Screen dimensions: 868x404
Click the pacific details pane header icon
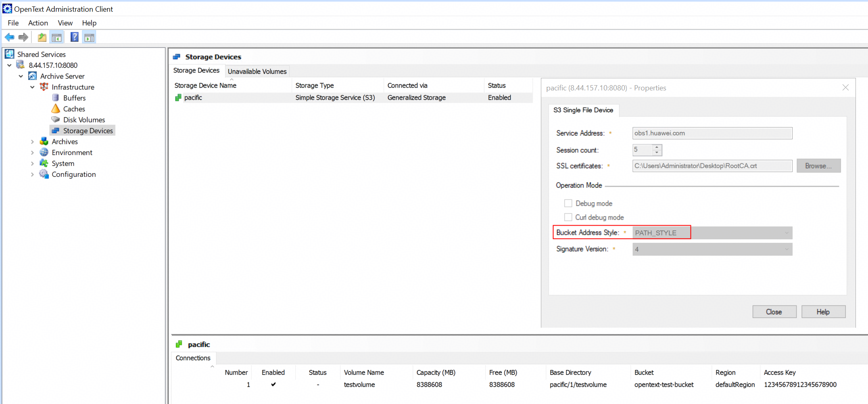pos(179,344)
